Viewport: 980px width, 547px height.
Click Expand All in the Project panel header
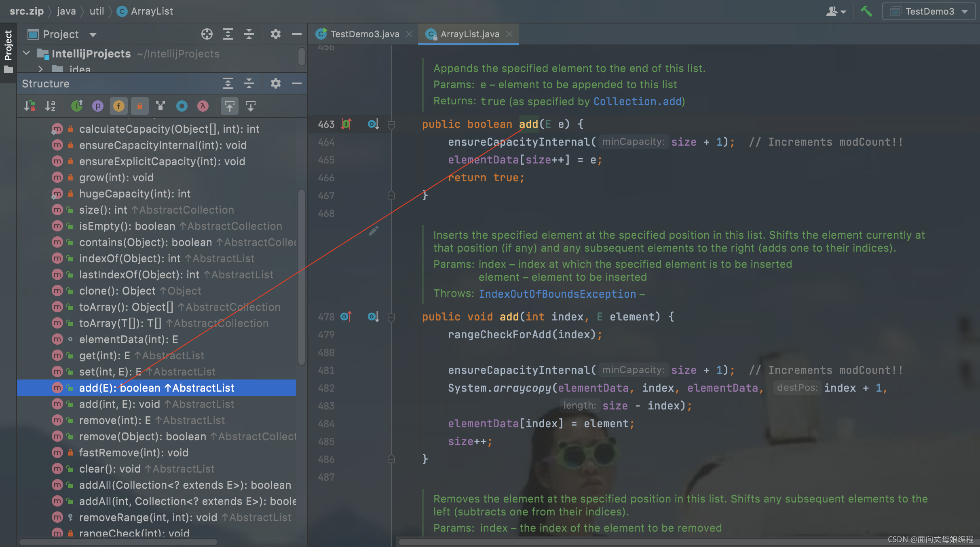(228, 34)
